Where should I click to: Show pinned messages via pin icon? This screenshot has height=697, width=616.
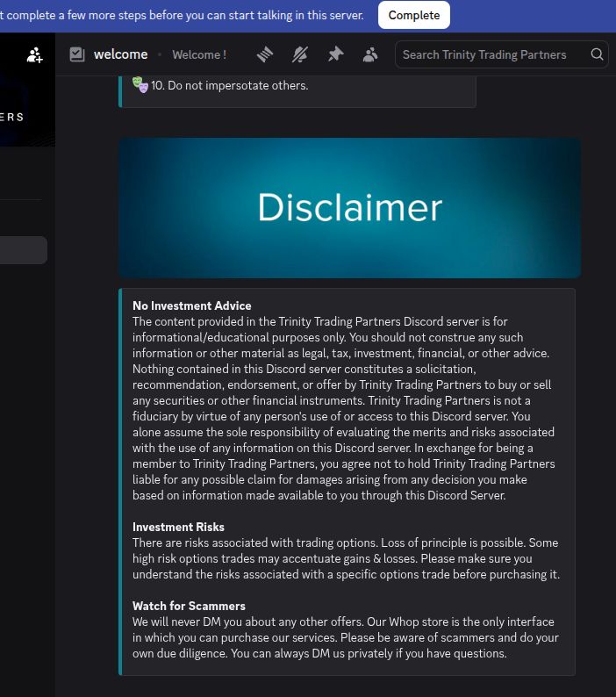(x=335, y=54)
